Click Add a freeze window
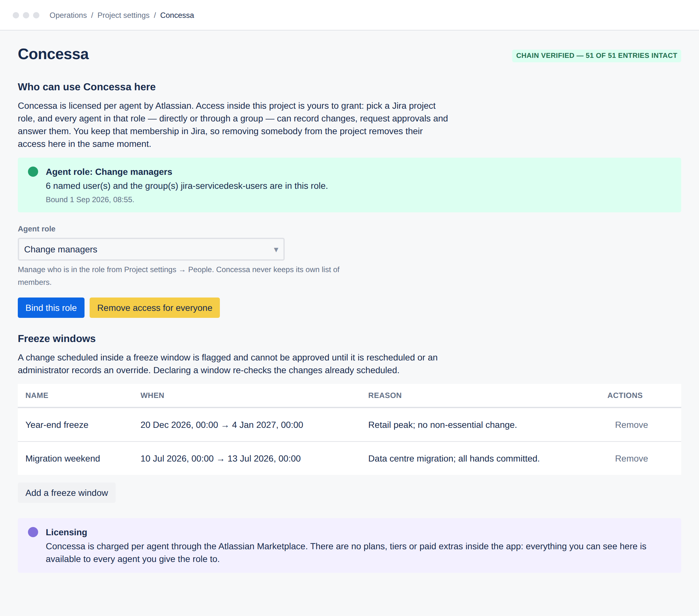 67,493
